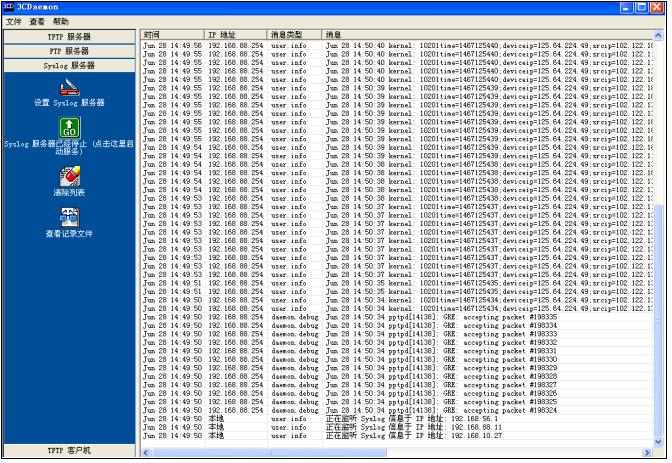Select the row listening on 192.168.56.1
The image size is (672, 463).
[x=397, y=419]
